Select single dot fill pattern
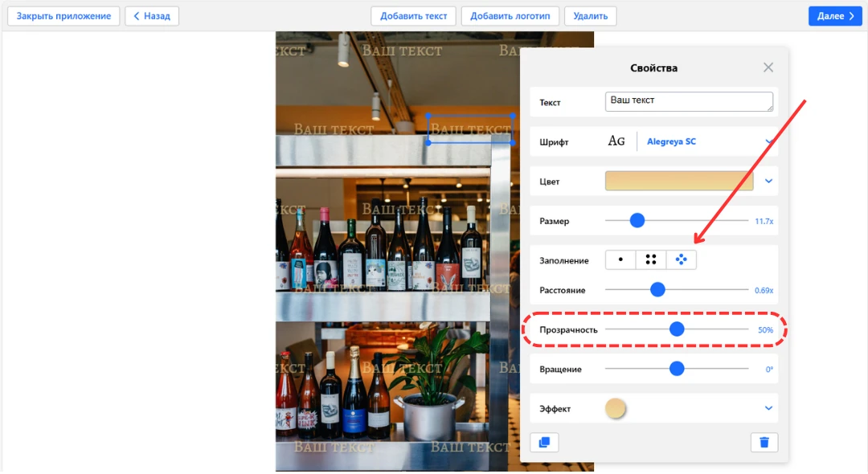Screen dimensions: 868x474 tap(620, 259)
